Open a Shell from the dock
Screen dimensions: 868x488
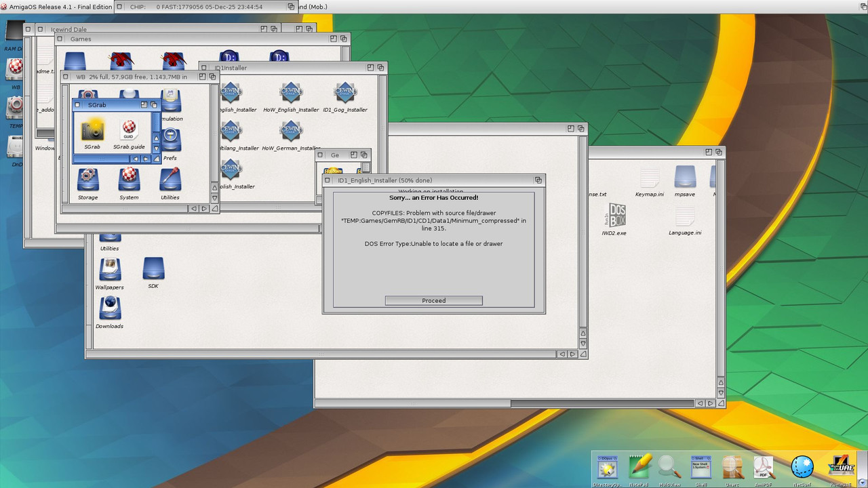click(x=701, y=468)
